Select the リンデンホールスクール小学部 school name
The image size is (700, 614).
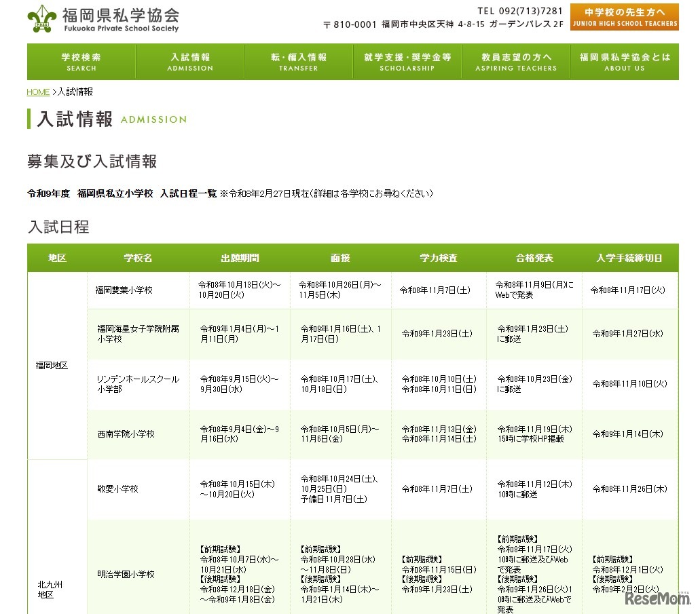pyautogui.click(x=138, y=384)
